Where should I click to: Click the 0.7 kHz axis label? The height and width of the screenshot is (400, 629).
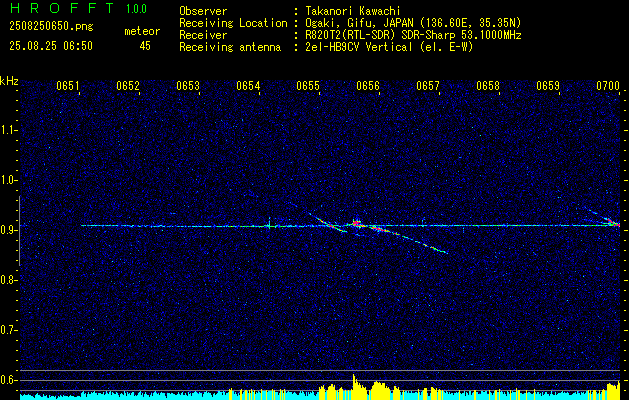tap(7, 330)
